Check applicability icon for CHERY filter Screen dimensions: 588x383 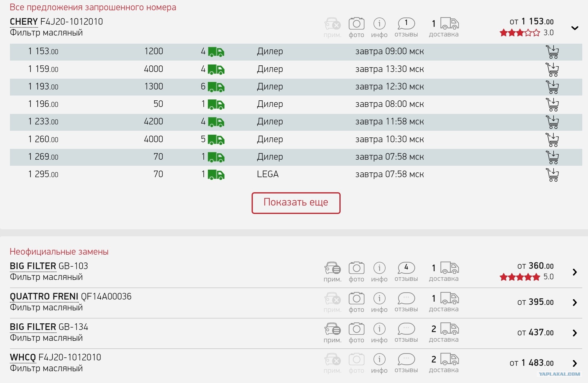332,28
